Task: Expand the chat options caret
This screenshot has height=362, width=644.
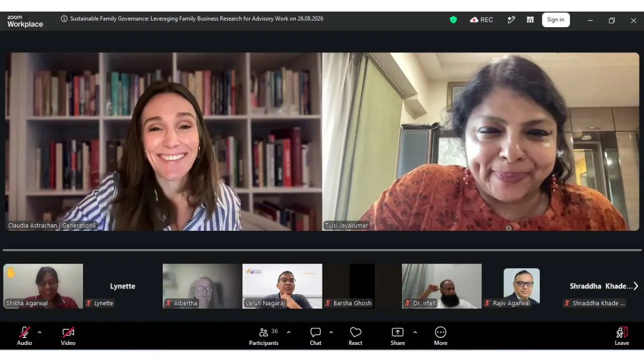Action: (x=331, y=332)
